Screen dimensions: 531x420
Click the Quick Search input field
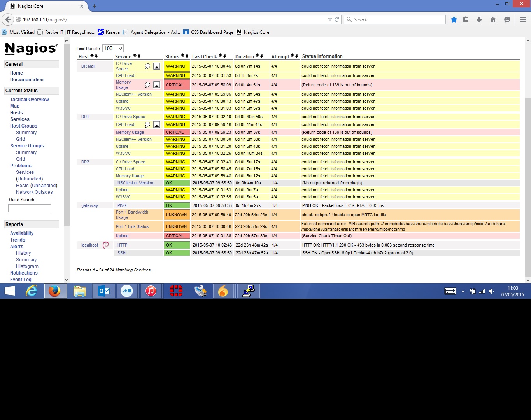(x=30, y=208)
